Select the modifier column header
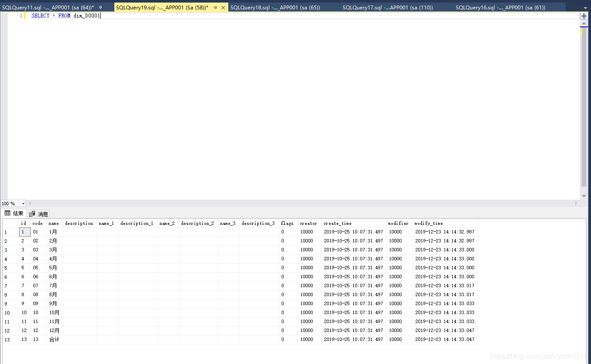The image size is (591, 364). pos(399,223)
